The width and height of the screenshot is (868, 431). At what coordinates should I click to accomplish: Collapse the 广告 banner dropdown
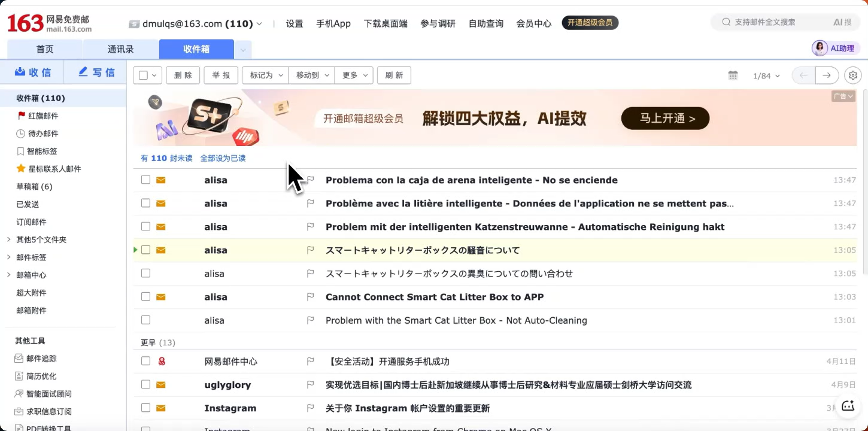843,96
